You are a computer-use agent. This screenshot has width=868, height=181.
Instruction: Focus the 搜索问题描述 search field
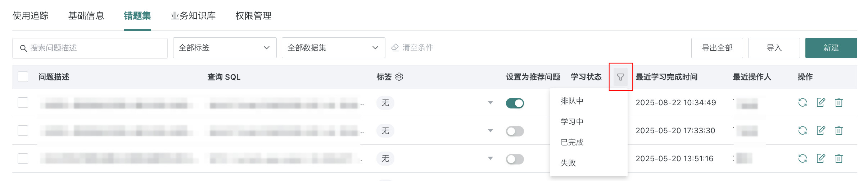pos(90,48)
